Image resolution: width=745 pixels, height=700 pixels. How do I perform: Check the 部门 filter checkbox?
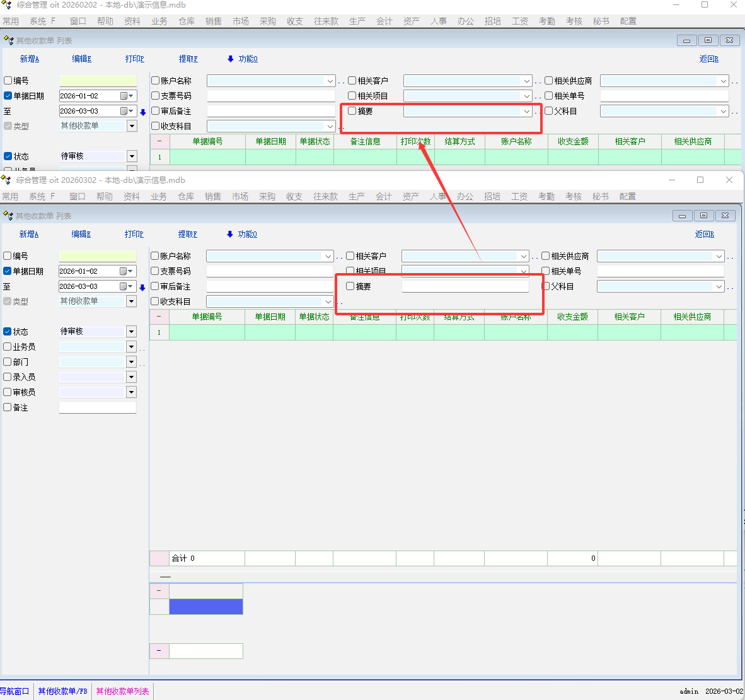[8, 362]
